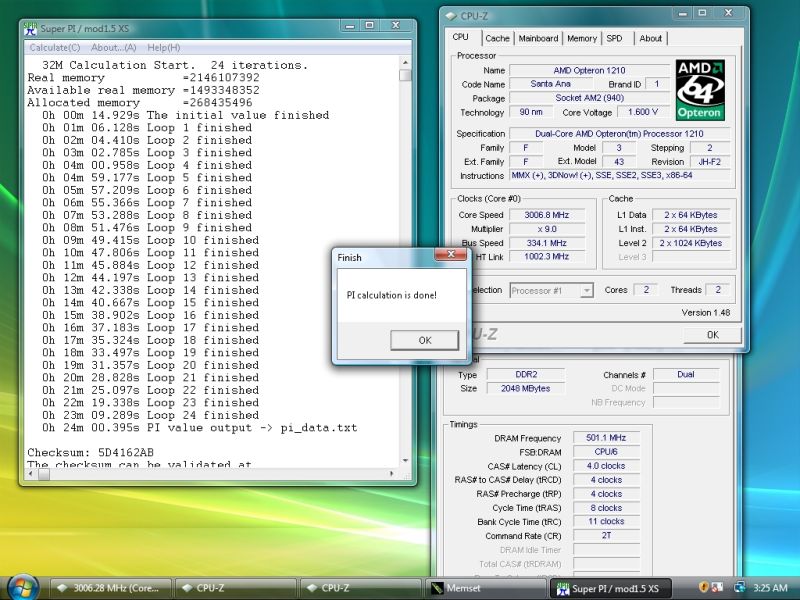Image resolution: width=800 pixels, height=600 pixels.
Task: Click the Level 2 cache value 2 x 1024 KBytes
Action: (x=690, y=243)
